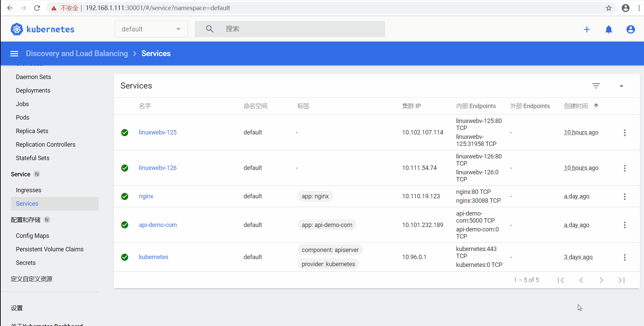Open the notifications bell
This screenshot has width=644, height=326.
(609, 29)
